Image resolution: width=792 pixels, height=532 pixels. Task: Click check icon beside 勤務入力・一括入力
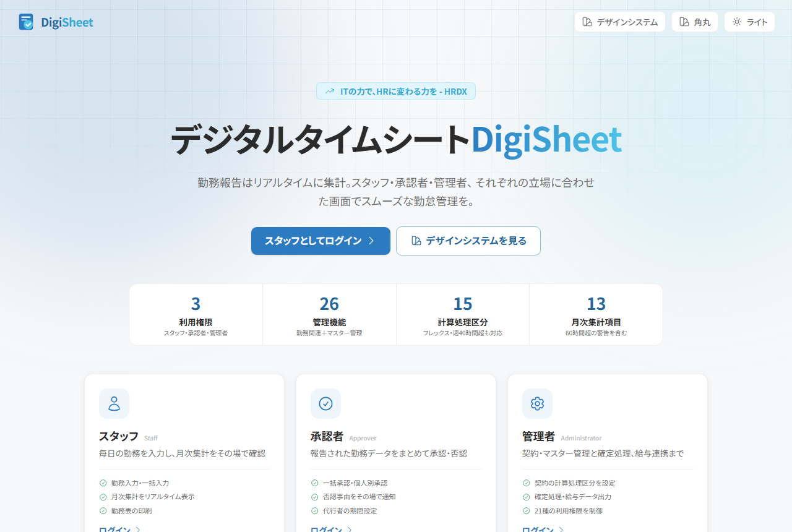click(103, 483)
